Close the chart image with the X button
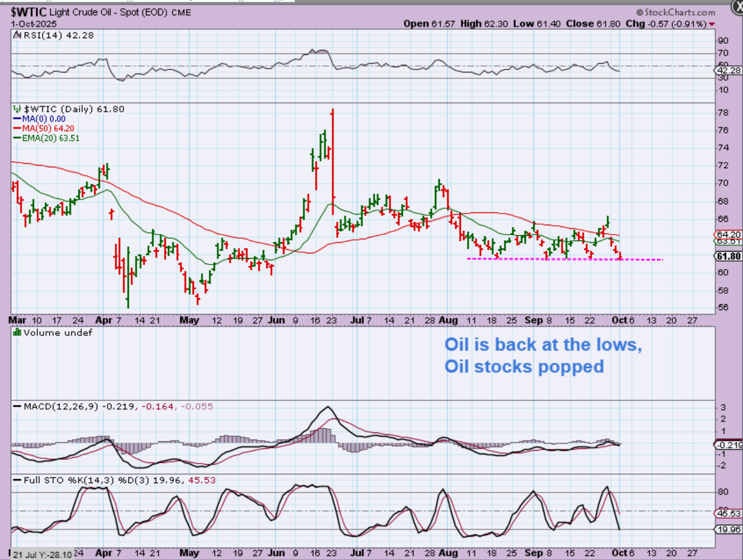 click(737, 7)
